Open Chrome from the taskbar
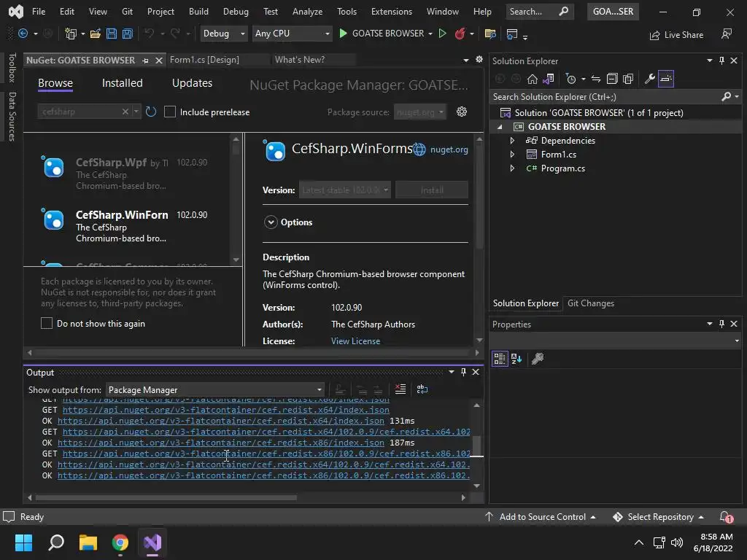The width and height of the screenshot is (747, 560). click(120, 542)
